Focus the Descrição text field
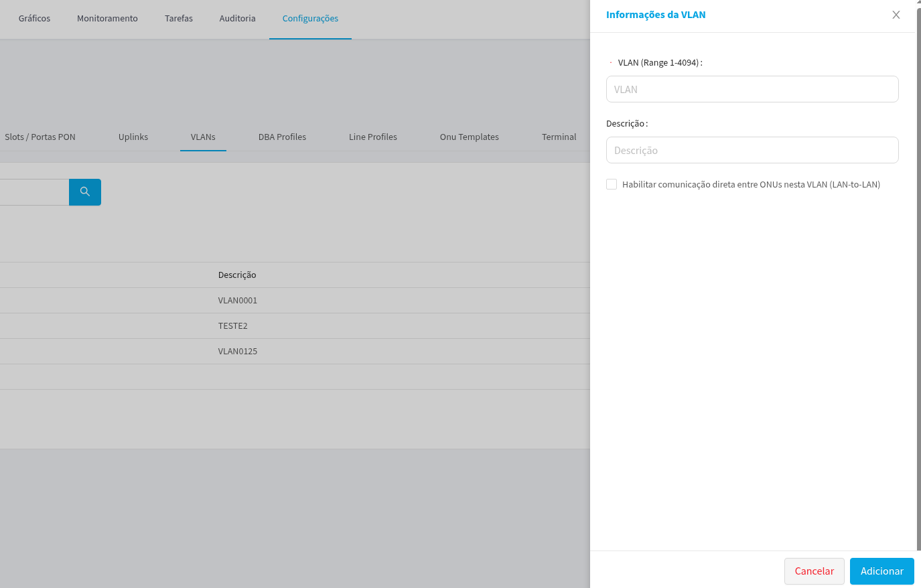Viewport: 921px width, 588px height. 752,150
